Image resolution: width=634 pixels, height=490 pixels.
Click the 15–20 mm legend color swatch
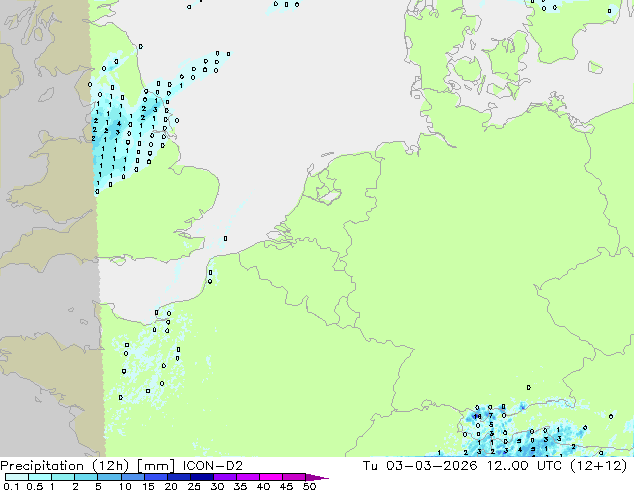tap(155, 477)
